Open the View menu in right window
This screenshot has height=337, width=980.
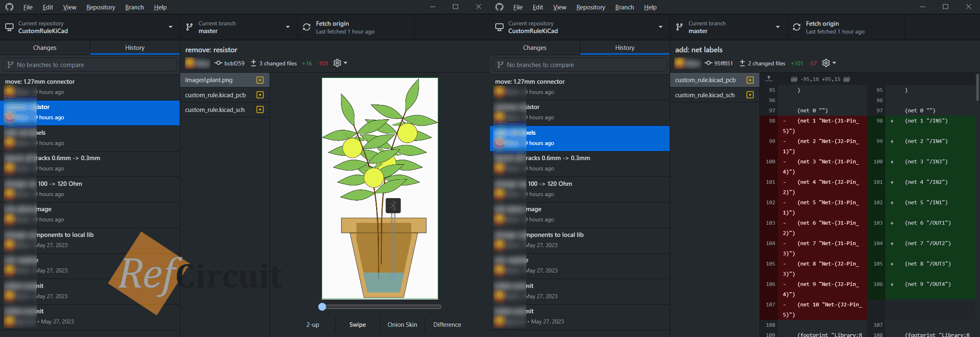559,7
